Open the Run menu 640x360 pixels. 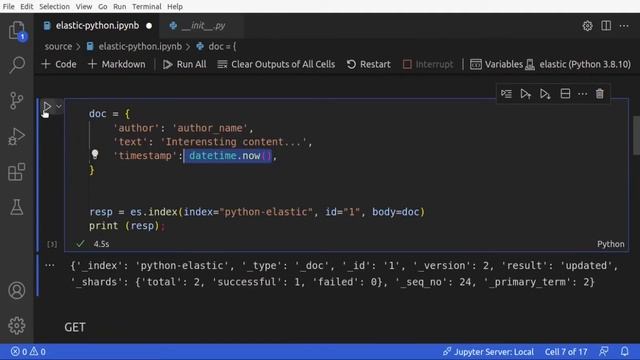click(x=120, y=7)
